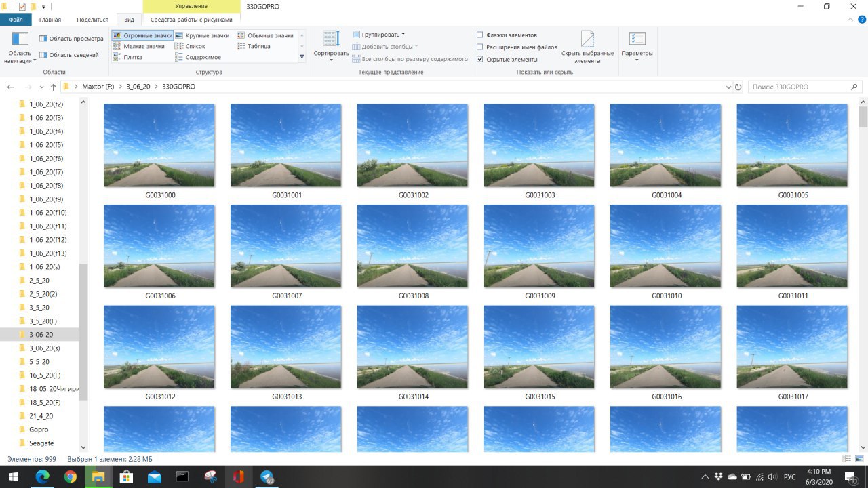Open the Средства работы с рисунками tab
This screenshot has height=488, width=868.
[x=191, y=20]
